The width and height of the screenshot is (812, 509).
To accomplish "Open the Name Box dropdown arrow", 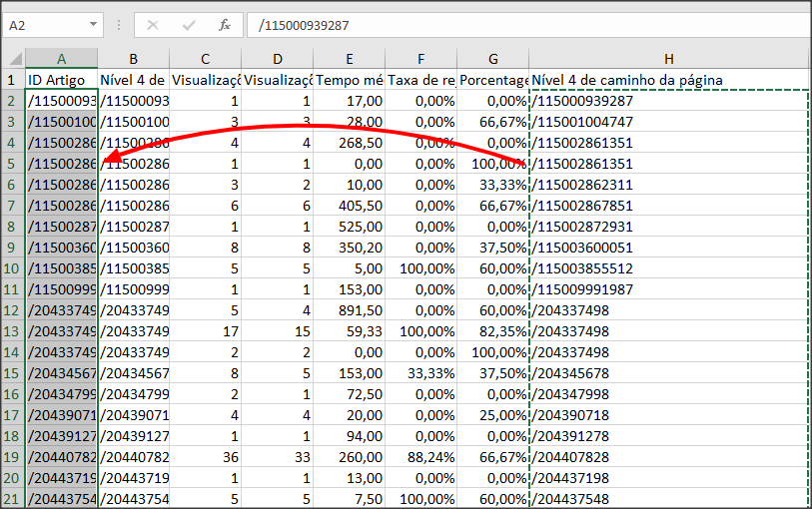I will click(93, 24).
